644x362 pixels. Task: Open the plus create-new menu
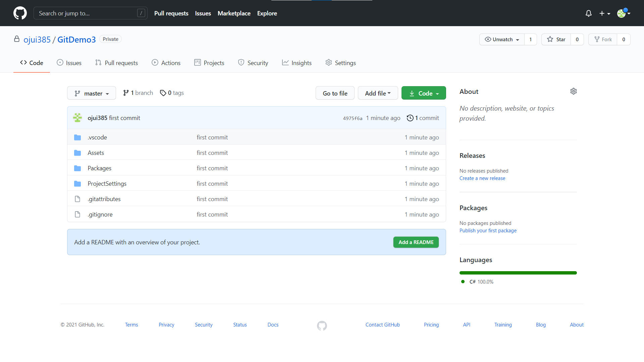click(x=604, y=13)
